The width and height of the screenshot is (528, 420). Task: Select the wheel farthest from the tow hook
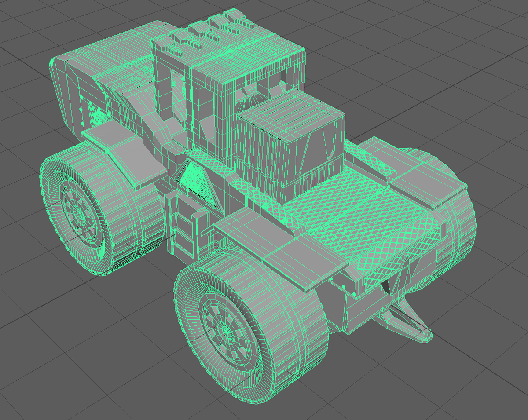click(x=102, y=208)
